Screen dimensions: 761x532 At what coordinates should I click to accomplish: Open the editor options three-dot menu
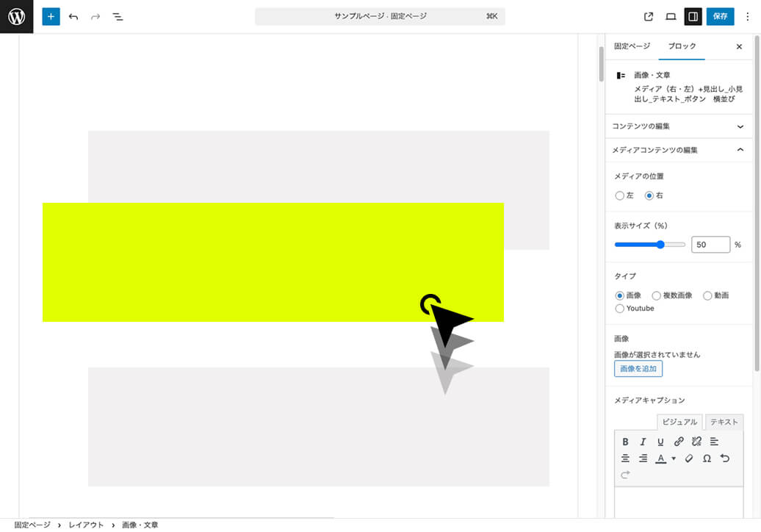748,16
